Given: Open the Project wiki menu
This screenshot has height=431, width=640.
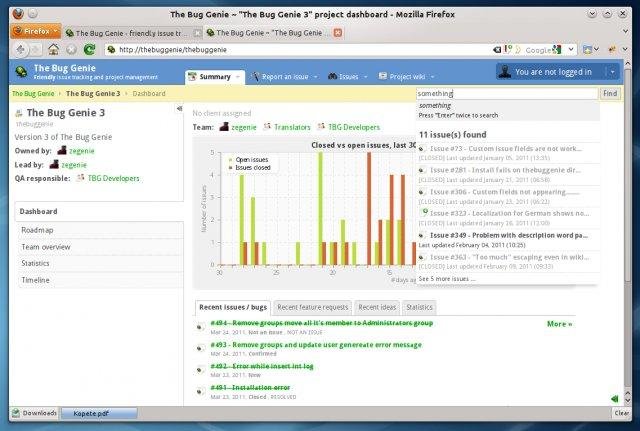Looking at the screenshot, I should [407, 76].
